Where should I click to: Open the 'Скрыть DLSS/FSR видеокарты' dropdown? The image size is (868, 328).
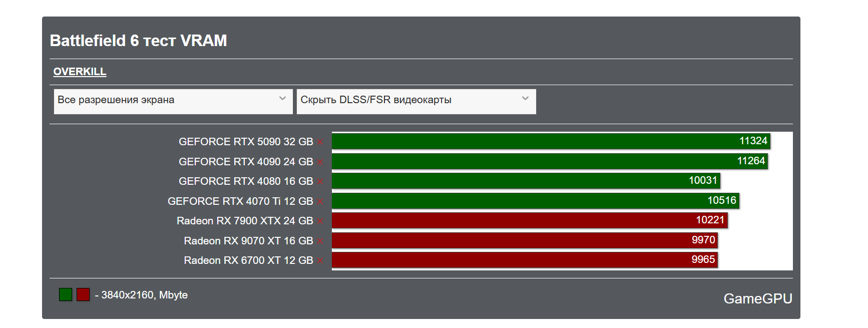pyautogui.click(x=416, y=102)
